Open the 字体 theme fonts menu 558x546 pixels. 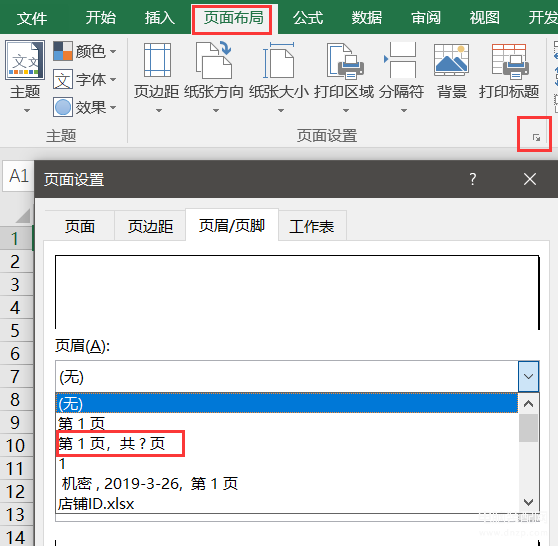coord(85,79)
